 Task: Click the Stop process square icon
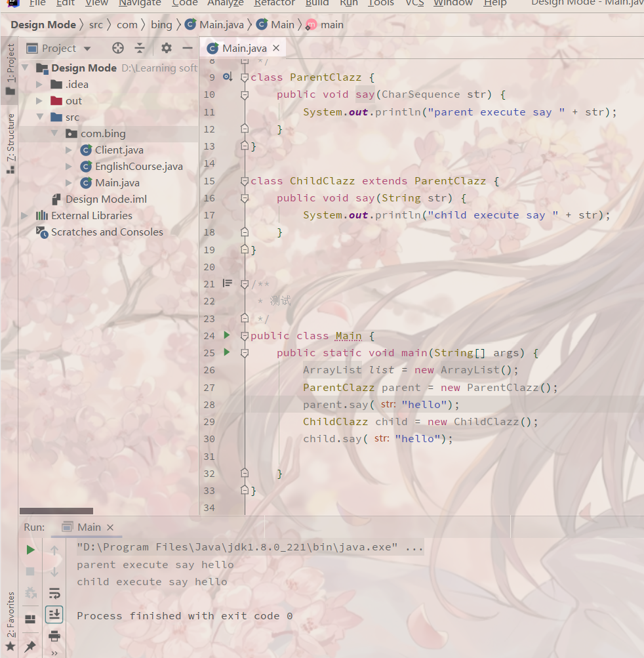[x=30, y=571]
